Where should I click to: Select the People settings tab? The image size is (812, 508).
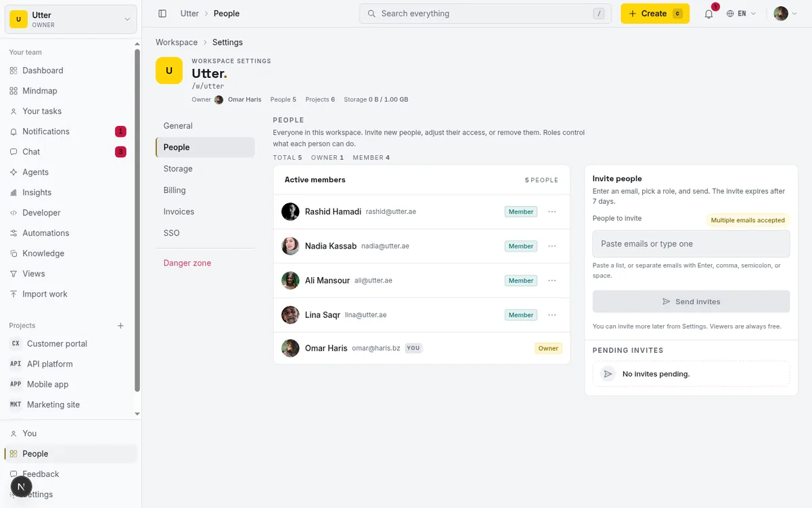tap(205, 147)
